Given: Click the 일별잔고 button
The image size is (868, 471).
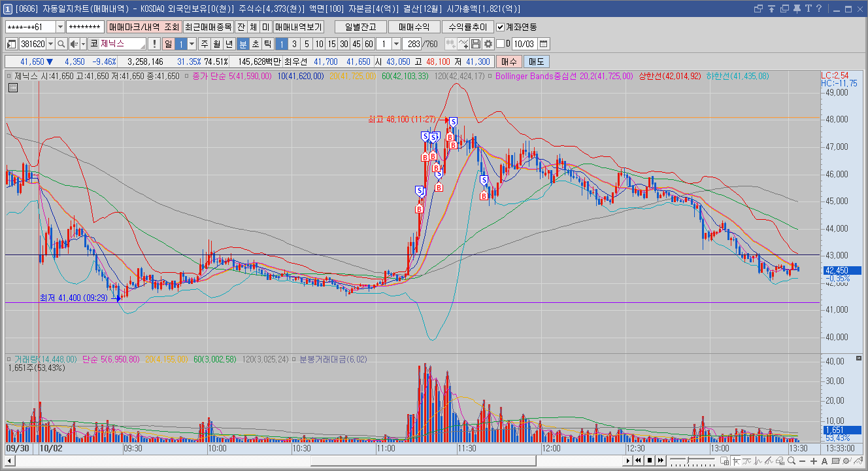Looking at the screenshot, I should 360,27.
